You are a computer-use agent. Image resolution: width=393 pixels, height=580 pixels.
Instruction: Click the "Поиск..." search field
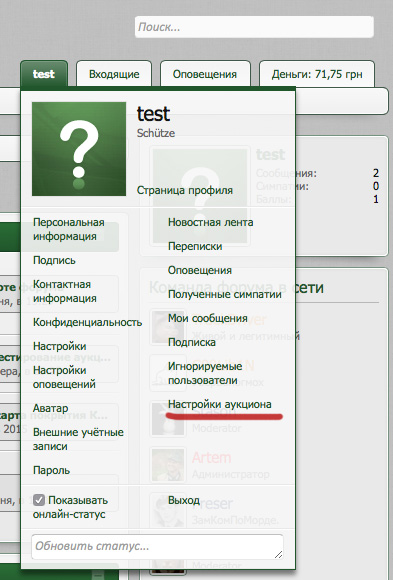point(254,27)
